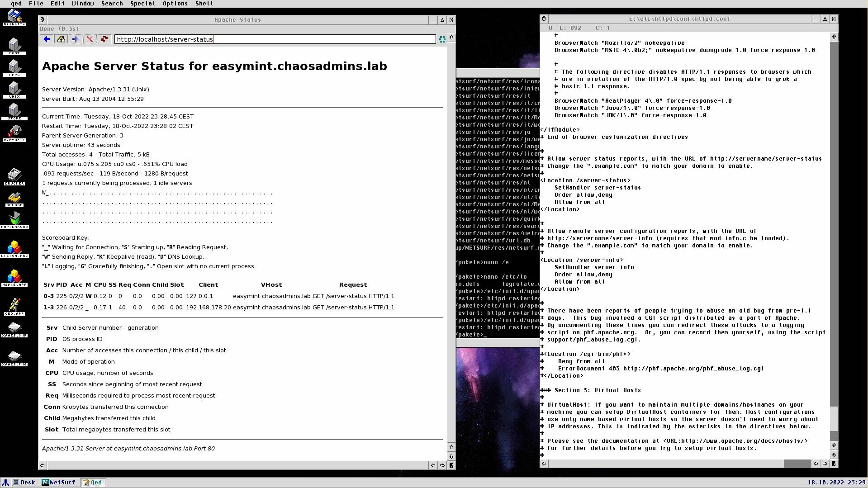
Task: Click the 127.0.0.1 client cell
Action: (x=199, y=296)
